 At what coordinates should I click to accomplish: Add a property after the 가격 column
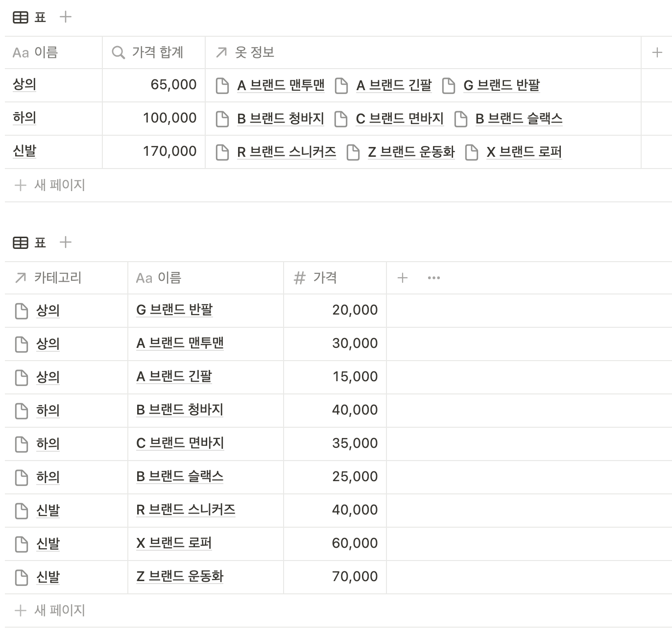coord(403,278)
